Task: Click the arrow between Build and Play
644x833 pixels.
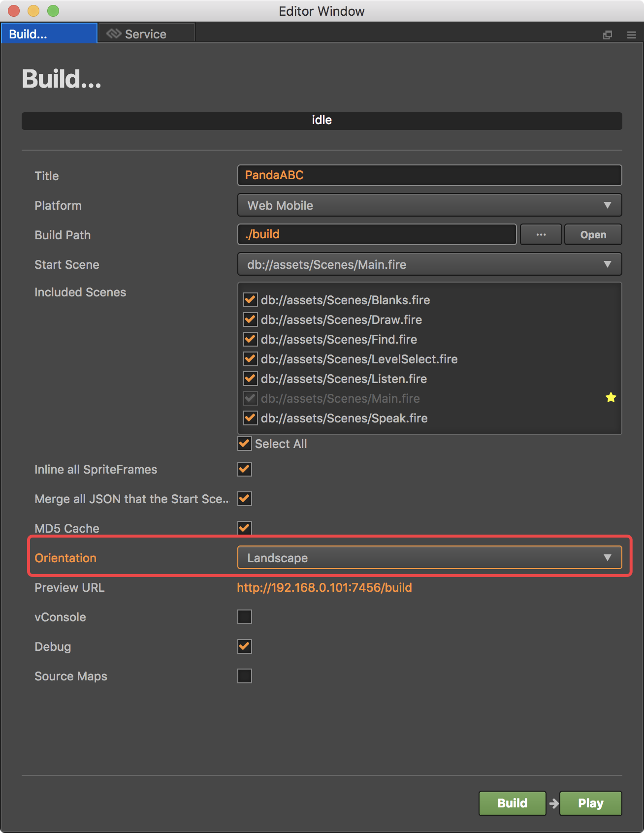Action: coord(553,803)
